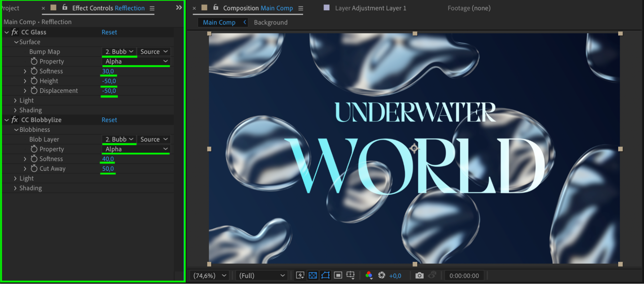Open Show Channel color management menu
The image size is (644, 284).
click(369, 275)
